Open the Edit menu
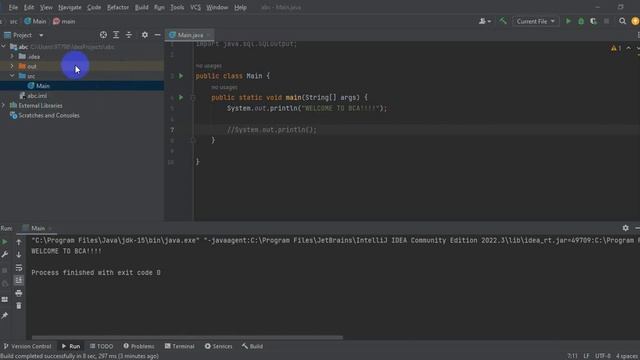Image resolution: width=640 pixels, height=360 pixels. click(x=29, y=7)
